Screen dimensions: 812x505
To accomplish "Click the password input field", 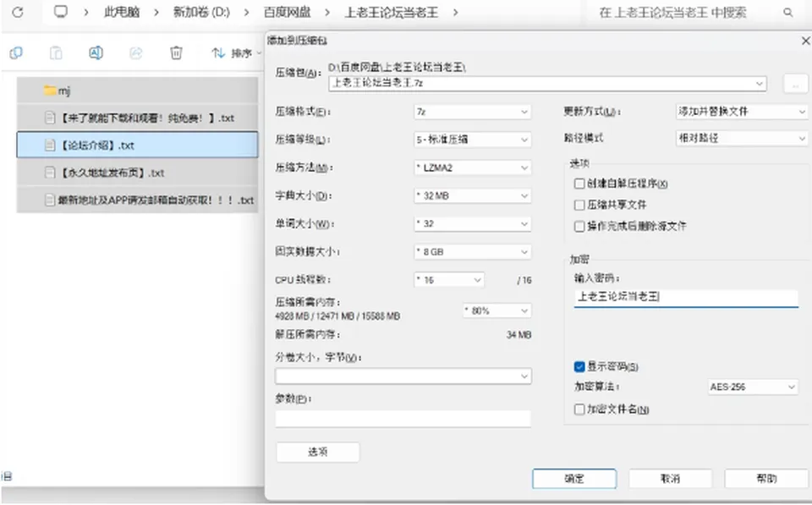I will coord(686,297).
